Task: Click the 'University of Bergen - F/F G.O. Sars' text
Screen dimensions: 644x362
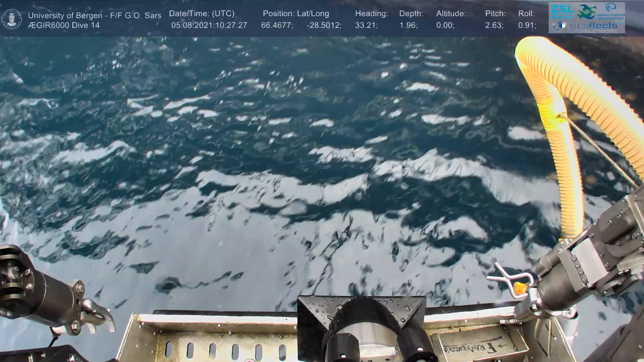Action: pyautogui.click(x=95, y=15)
